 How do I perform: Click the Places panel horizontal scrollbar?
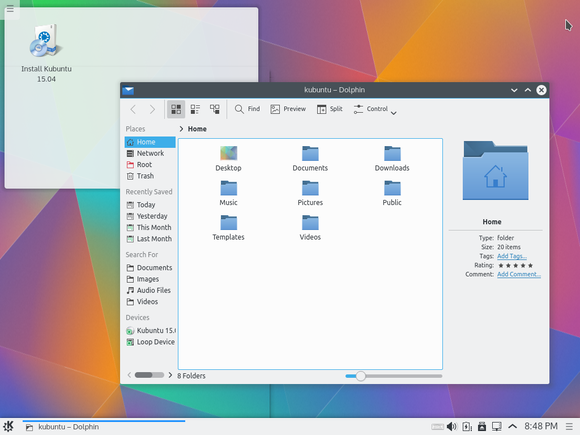click(x=149, y=375)
